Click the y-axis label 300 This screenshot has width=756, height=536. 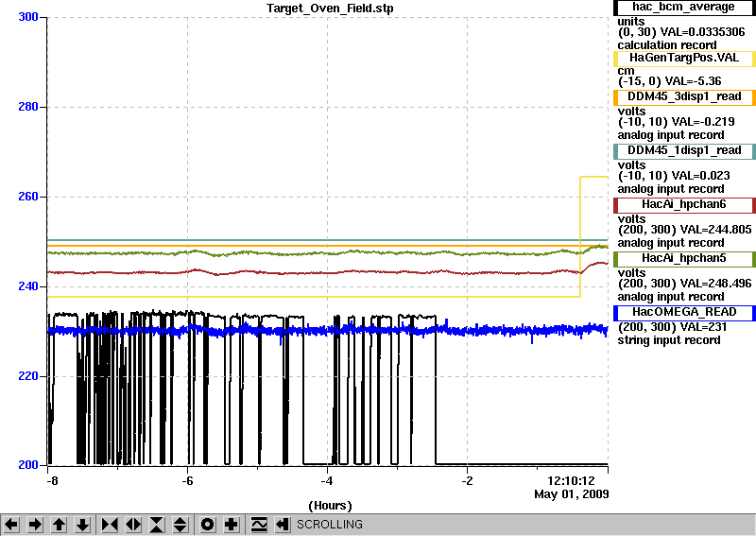28,17
